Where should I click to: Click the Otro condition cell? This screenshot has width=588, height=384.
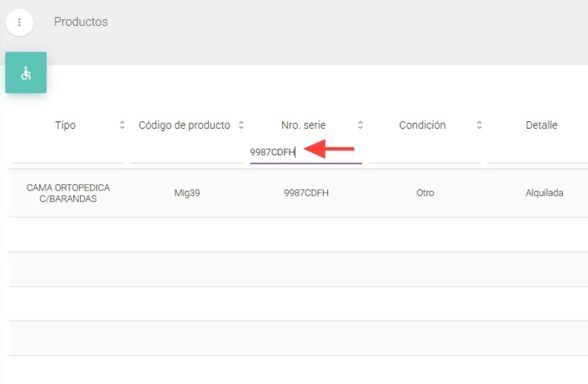click(x=425, y=193)
